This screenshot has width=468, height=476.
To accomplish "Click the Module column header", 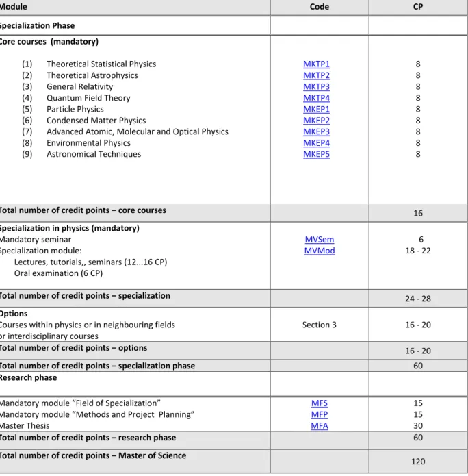I will (x=13, y=7).
